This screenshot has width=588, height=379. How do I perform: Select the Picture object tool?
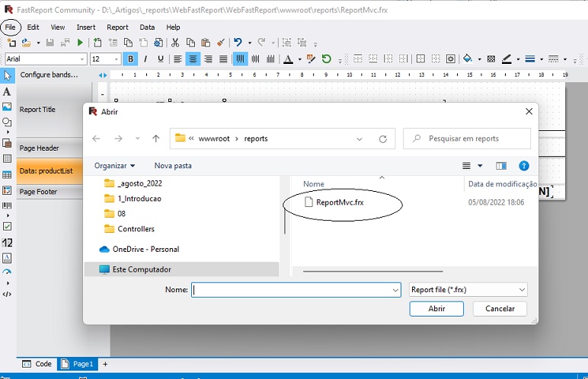[7, 107]
